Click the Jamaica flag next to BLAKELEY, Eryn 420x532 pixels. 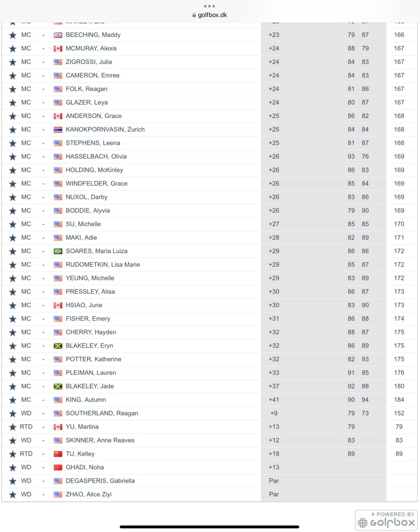point(58,346)
